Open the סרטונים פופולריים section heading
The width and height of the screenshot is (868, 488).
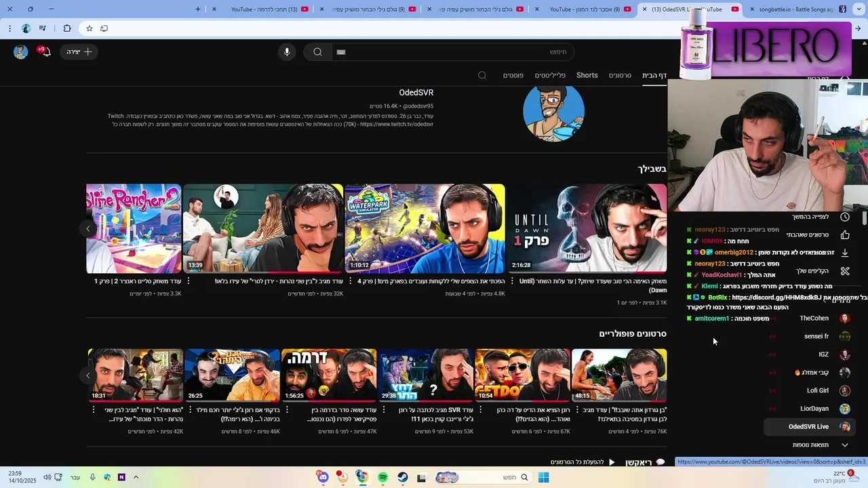click(633, 334)
